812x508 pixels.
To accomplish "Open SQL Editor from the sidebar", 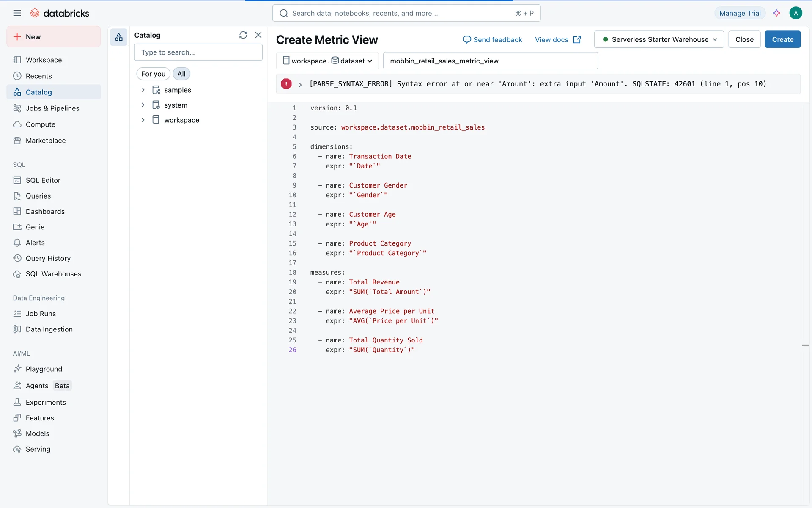I will coord(43,180).
